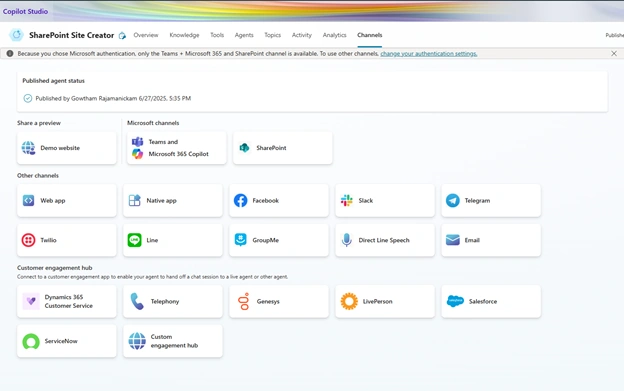
Task: Click the Native app icon
Action: coord(135,200)
